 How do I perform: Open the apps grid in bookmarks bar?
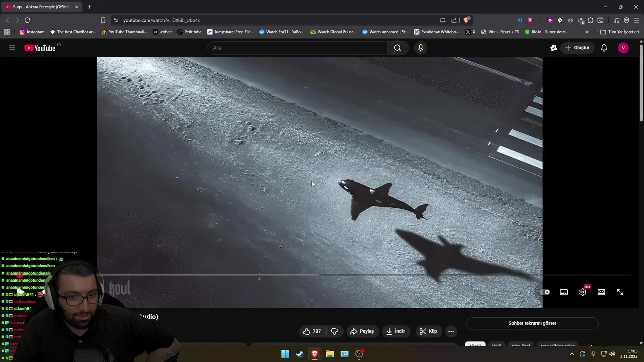(x=7, y=32)
